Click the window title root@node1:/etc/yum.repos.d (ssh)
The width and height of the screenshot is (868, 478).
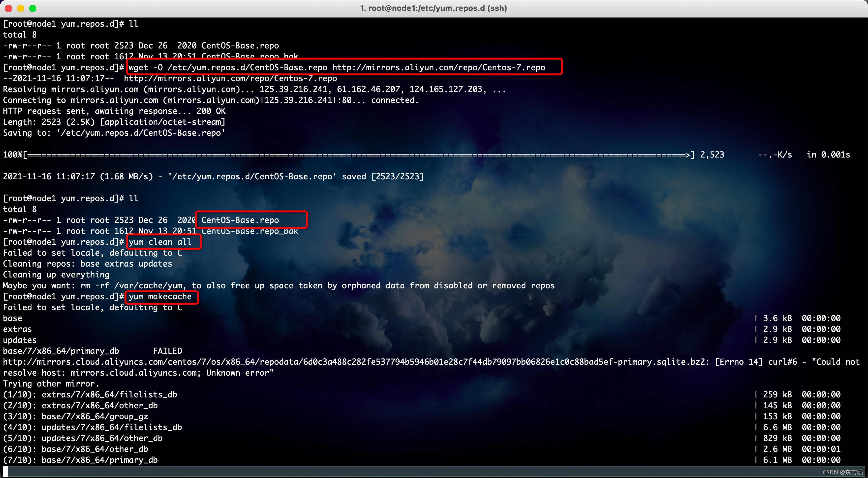point(433,8)
